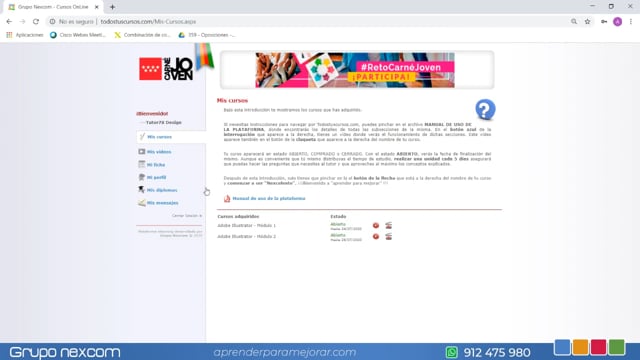
Task: Click the Mi ficha sheet icon
Action: pos(142,164)
